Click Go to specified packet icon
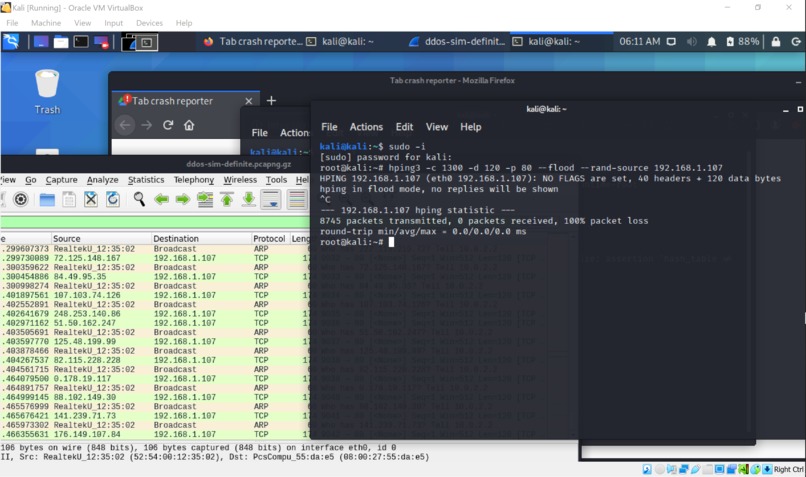The image size is (806, 477). coord(205,199)
